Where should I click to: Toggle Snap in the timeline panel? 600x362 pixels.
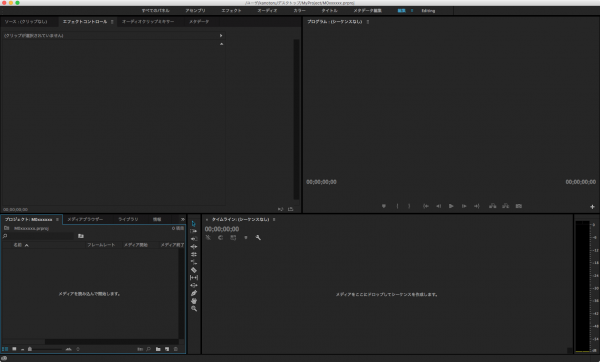pos(220,238)
